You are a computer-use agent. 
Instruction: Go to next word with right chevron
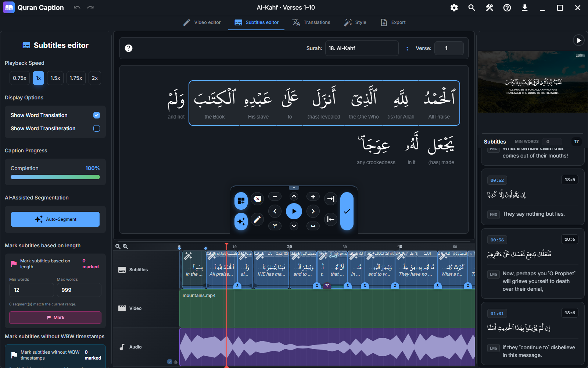(313, 211)
